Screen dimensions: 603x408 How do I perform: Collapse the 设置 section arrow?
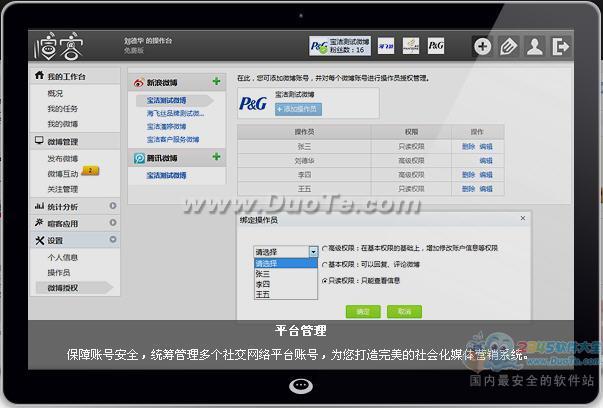[113, 240]
